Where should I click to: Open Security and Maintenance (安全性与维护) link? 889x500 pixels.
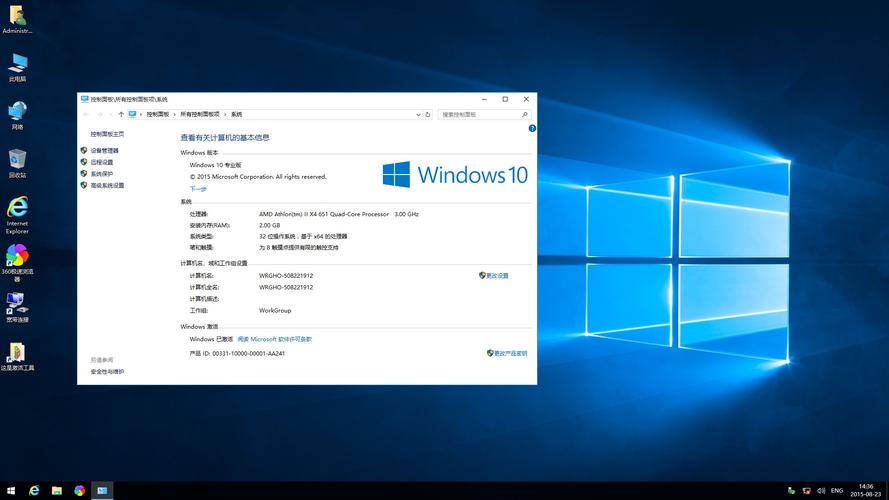(107, 372)
